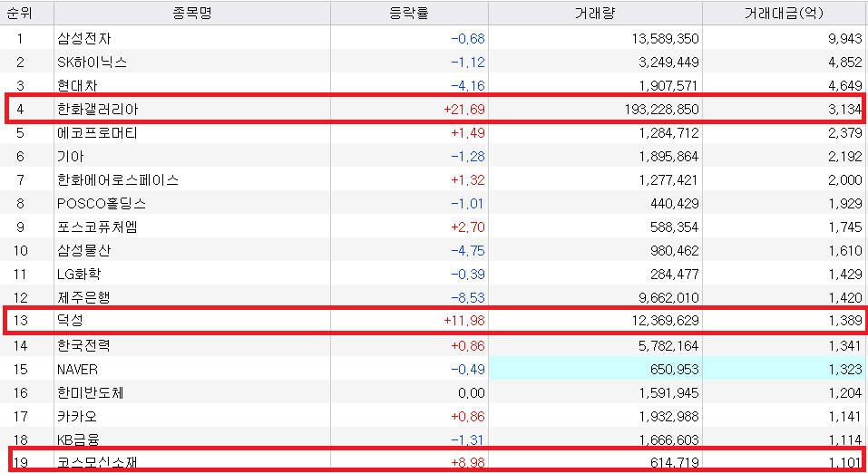Select the 한미반도체 stock name

[x=90, y=392]
